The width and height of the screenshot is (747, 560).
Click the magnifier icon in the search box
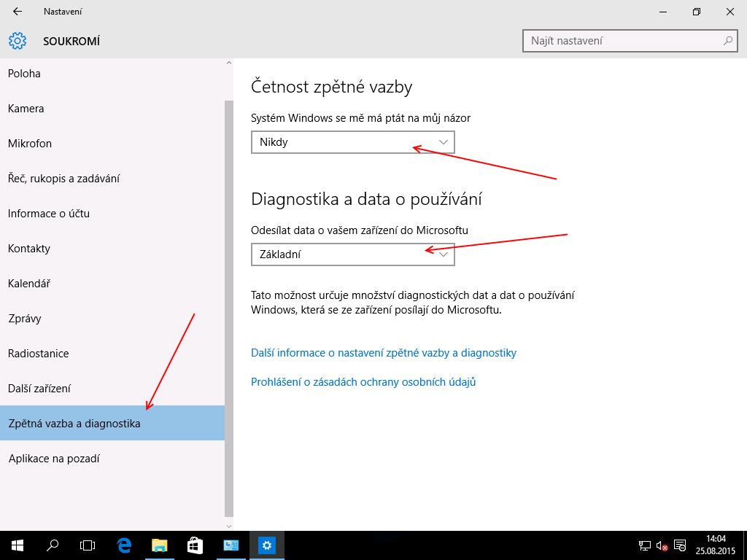pos(727,41)
